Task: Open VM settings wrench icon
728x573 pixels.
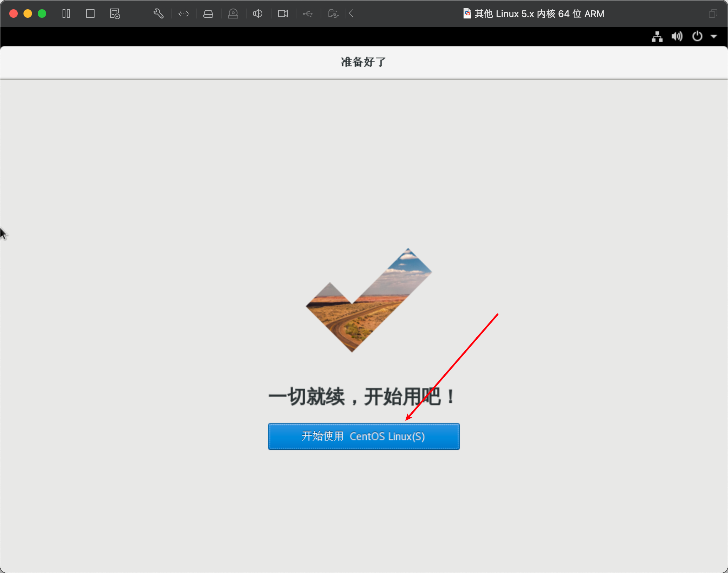Action: click(x=159, y=14)
